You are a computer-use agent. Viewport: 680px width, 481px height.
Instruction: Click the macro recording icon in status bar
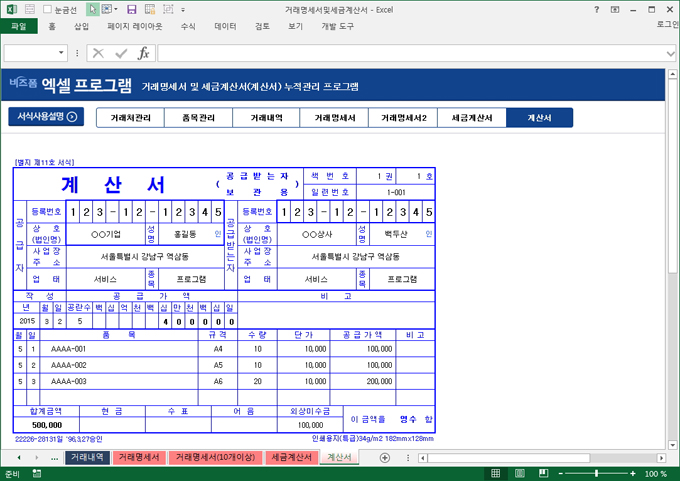(x=36, y=474)
